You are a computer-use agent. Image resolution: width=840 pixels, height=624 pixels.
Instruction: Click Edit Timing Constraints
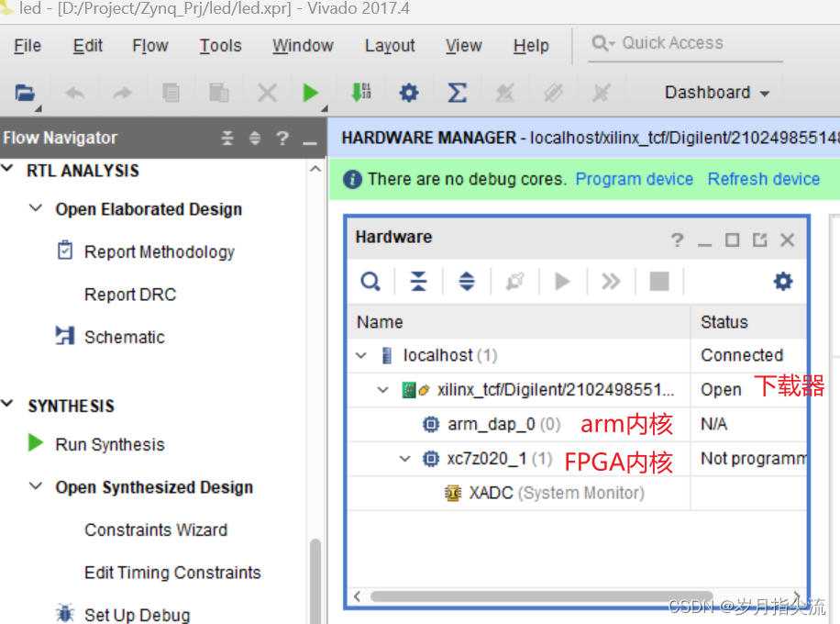172,573
